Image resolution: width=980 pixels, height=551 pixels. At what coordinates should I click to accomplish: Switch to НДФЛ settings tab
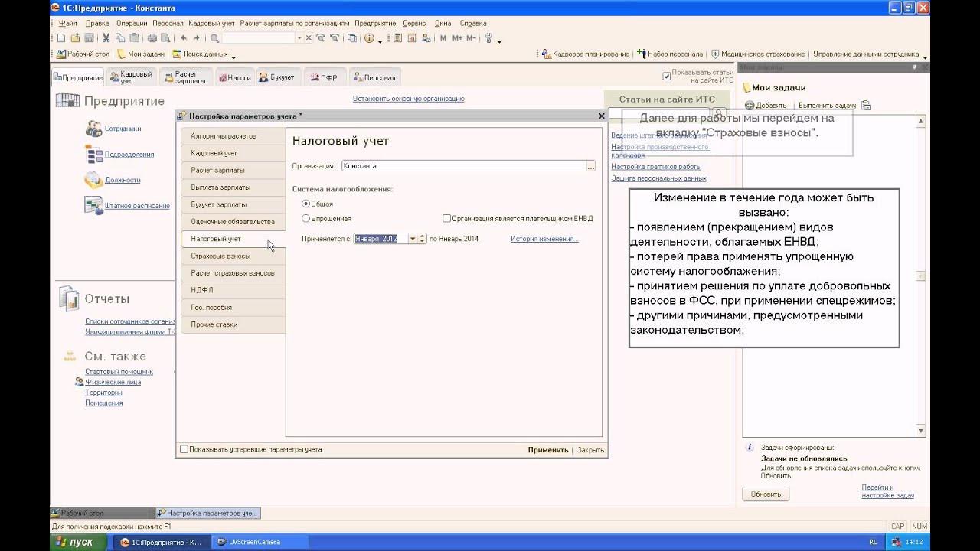pyautogui.click(x=233, y=290)
